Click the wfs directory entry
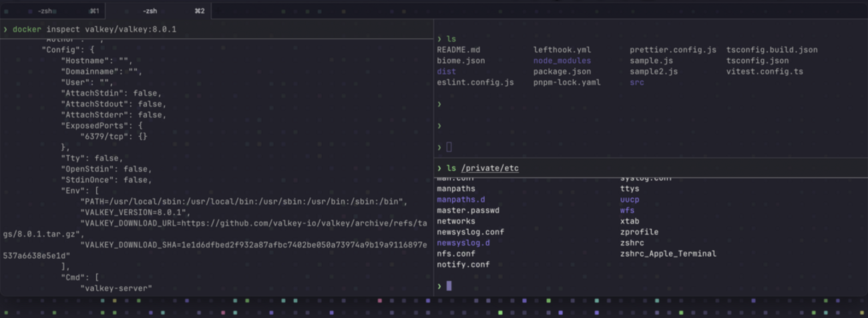 [627, 211]
